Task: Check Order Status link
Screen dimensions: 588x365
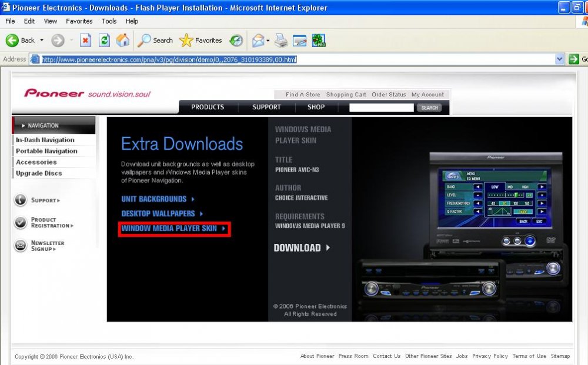Action: 389,95
